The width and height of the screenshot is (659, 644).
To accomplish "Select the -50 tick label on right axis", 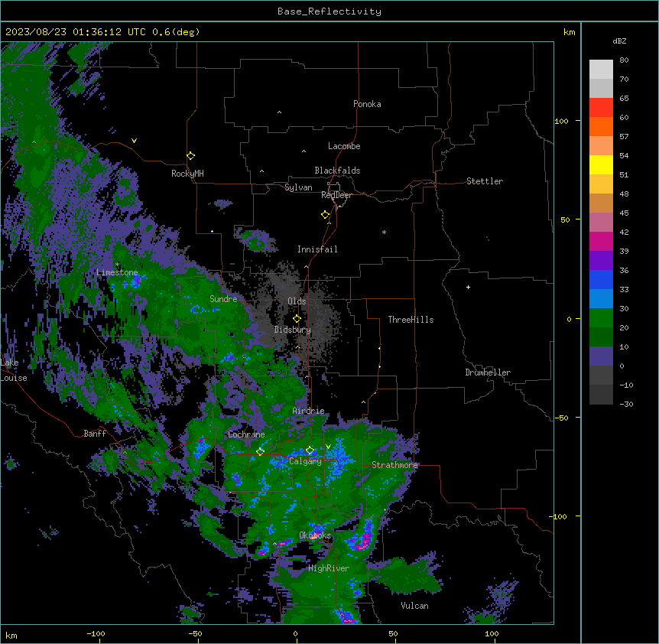I will pos(561,418).
